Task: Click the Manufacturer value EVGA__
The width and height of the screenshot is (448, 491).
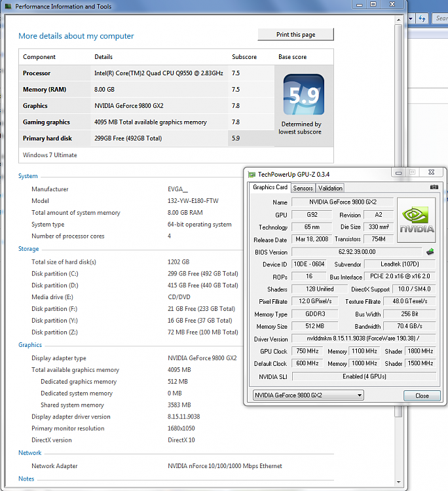Action: click(177, 189)
